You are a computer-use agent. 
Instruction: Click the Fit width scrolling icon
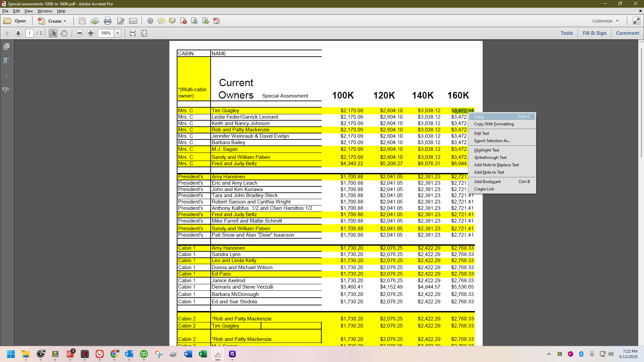click(133, 33)
